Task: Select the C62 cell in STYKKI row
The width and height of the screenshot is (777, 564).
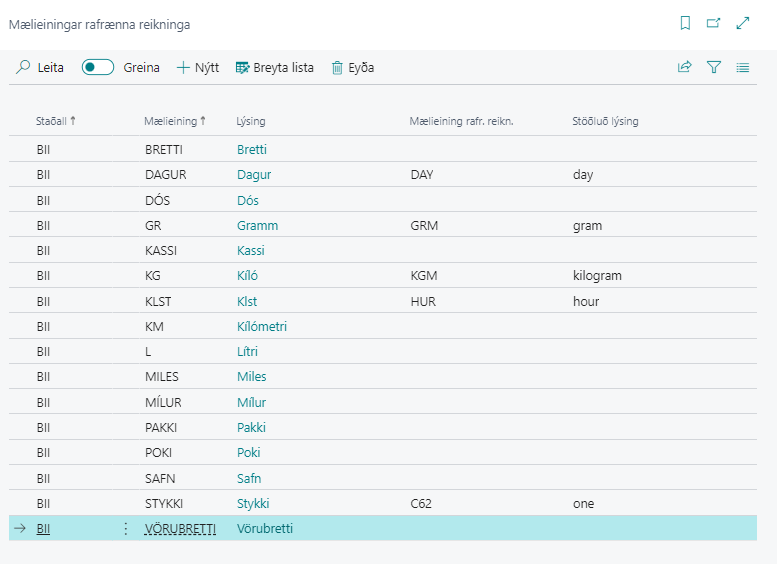Action: pos(422,504)
